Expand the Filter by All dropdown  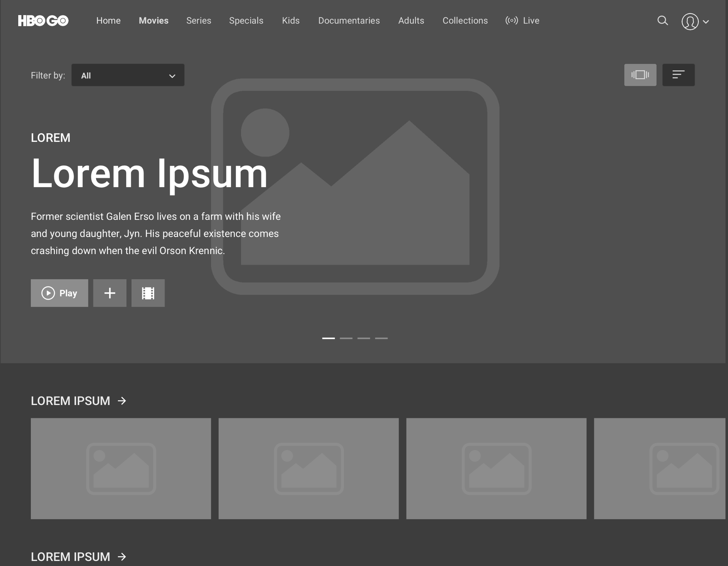coord(128,75)
